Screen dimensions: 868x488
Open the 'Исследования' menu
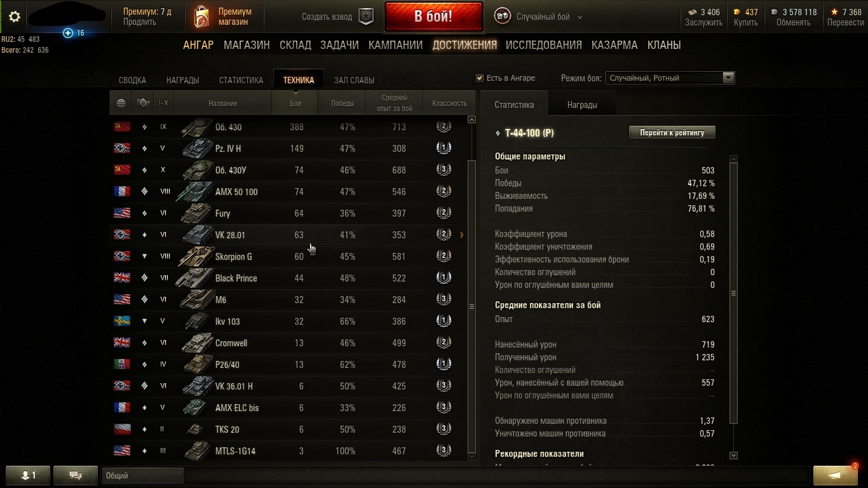click(544, 45)
